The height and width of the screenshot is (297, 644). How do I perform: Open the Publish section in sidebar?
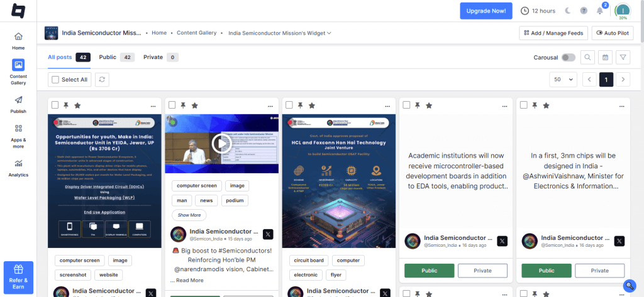(18, 104)
